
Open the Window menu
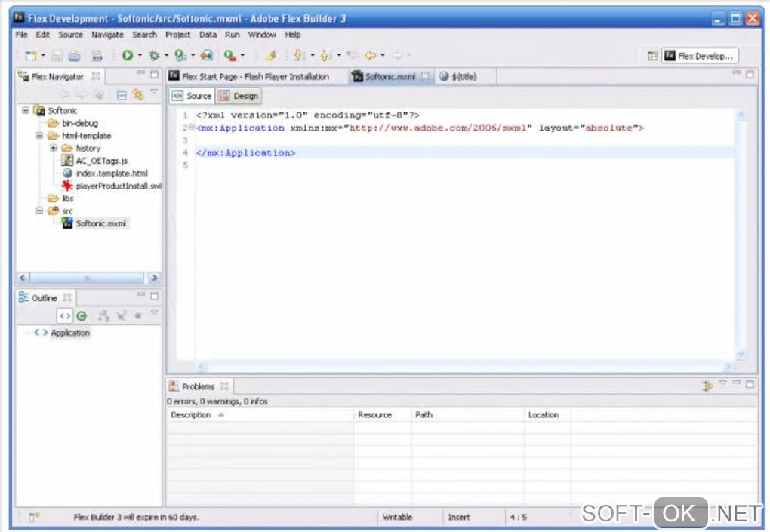(262, 35)
